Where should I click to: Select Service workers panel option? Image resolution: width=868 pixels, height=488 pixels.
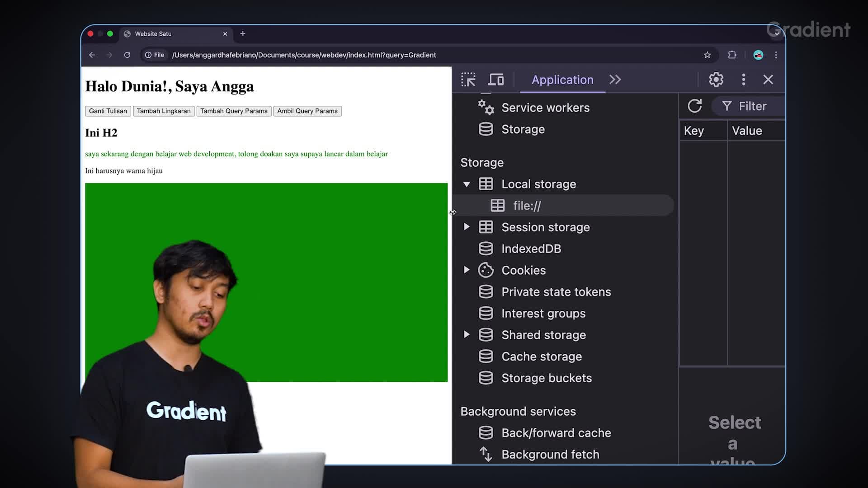[545, 107]
